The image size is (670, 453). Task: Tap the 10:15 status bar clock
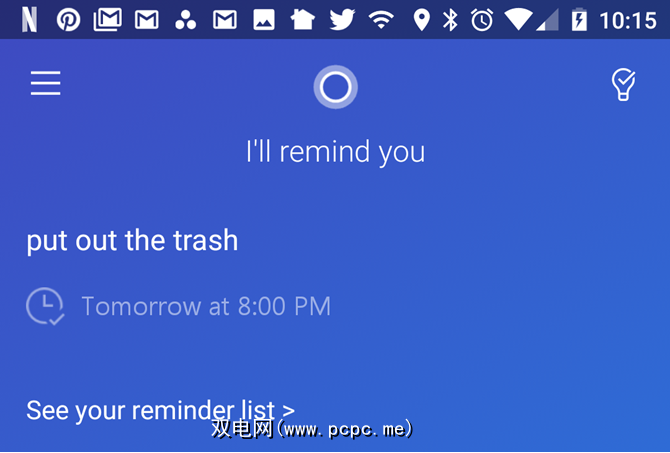point(628,21)
